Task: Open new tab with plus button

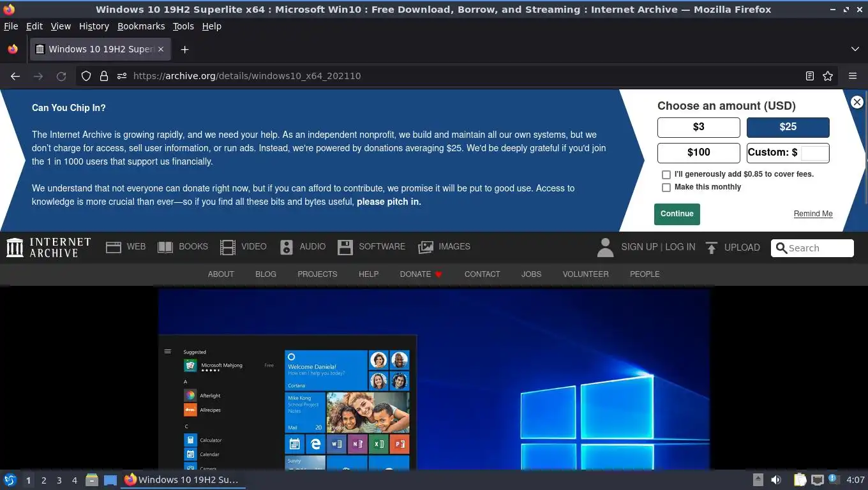Action: [184, 49]
